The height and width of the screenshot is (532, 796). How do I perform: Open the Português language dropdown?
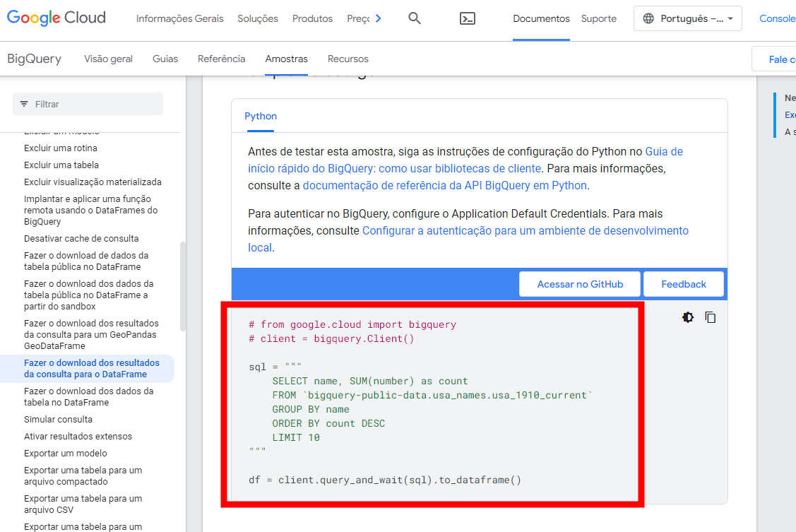click(688, 19)
